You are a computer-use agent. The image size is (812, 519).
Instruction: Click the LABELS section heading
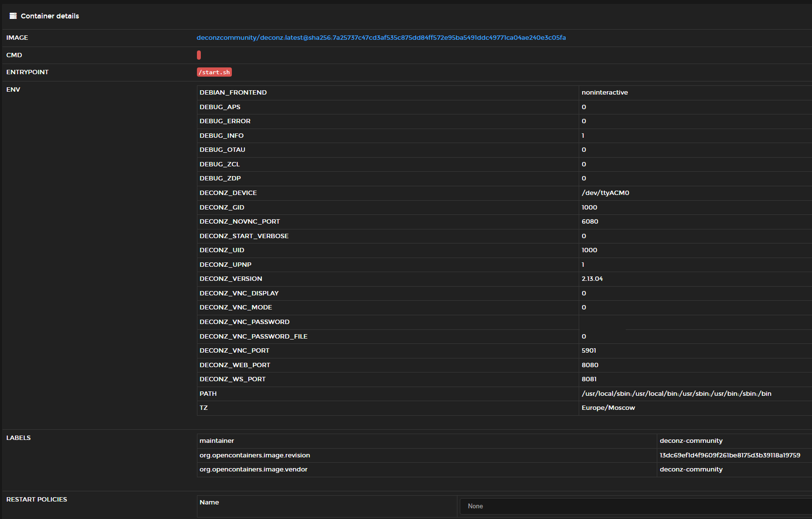[x=18, y=438]
